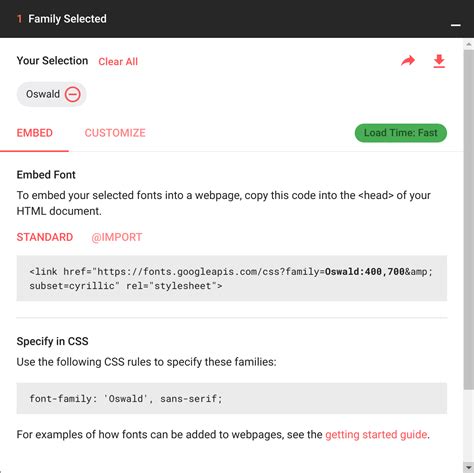
Task: Click the Oswald font chip
Action: pyautogui.click(x=51, y=94)
